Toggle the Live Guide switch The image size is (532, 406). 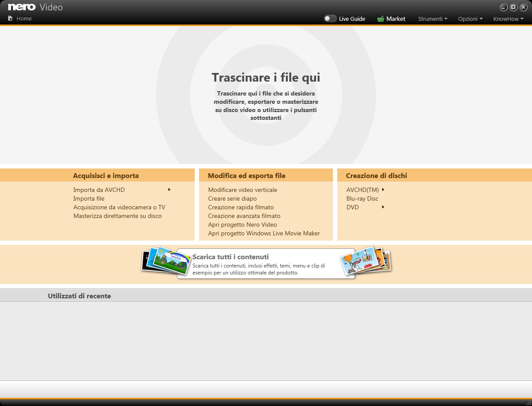tap(330, 19)
